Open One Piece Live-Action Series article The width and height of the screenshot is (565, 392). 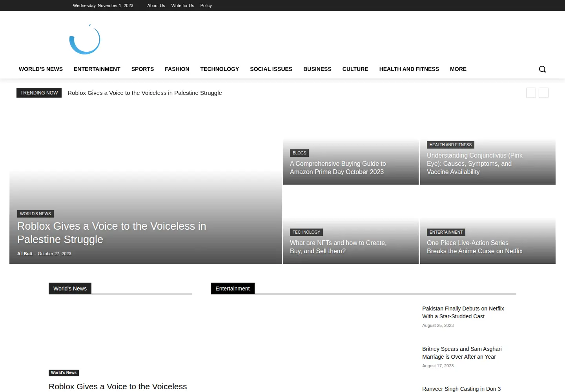click(475, 247)
